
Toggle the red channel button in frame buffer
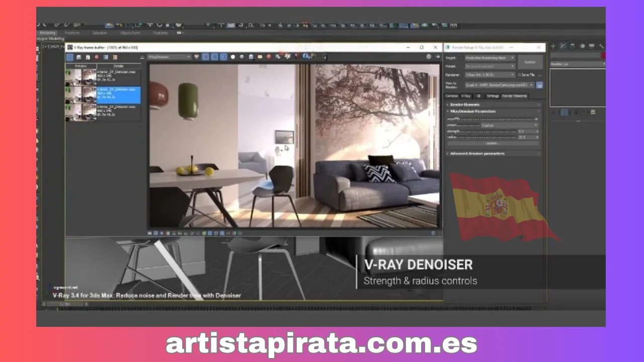click(206, 57)
